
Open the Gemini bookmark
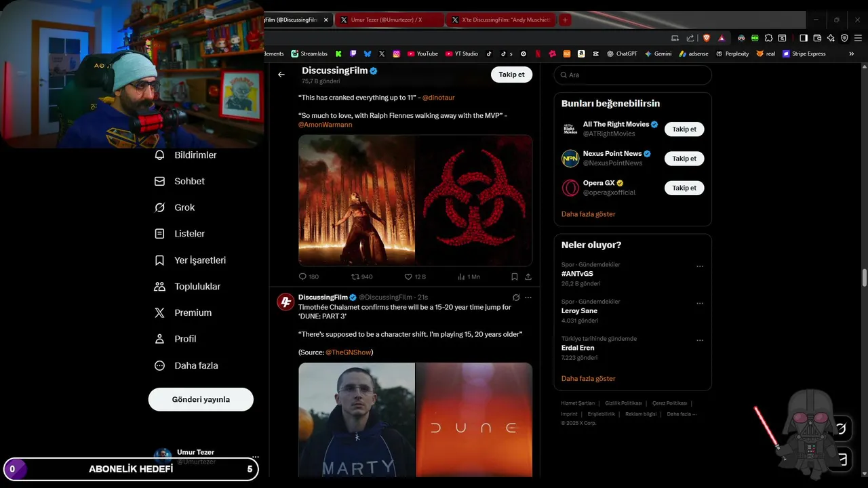click(658, 54)
